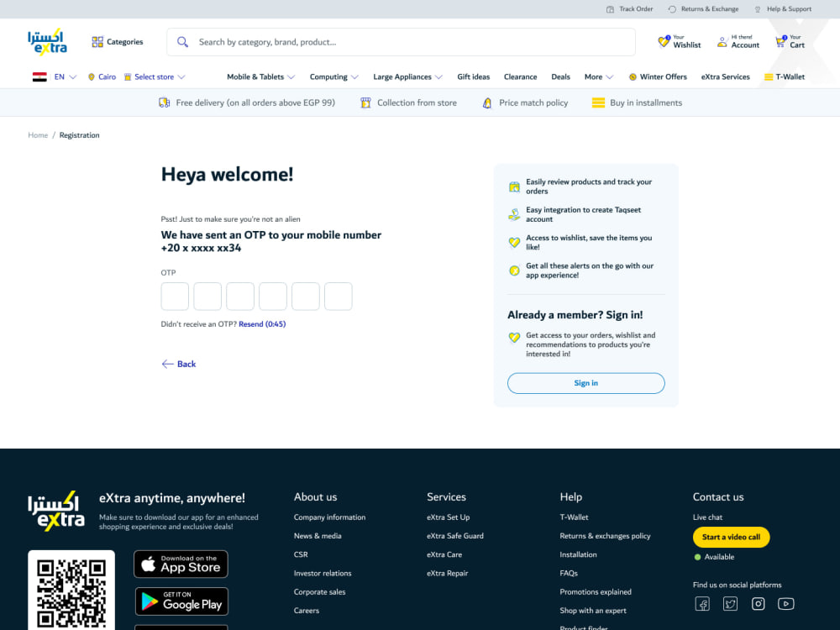Open Company information footer link

point(329,517)
